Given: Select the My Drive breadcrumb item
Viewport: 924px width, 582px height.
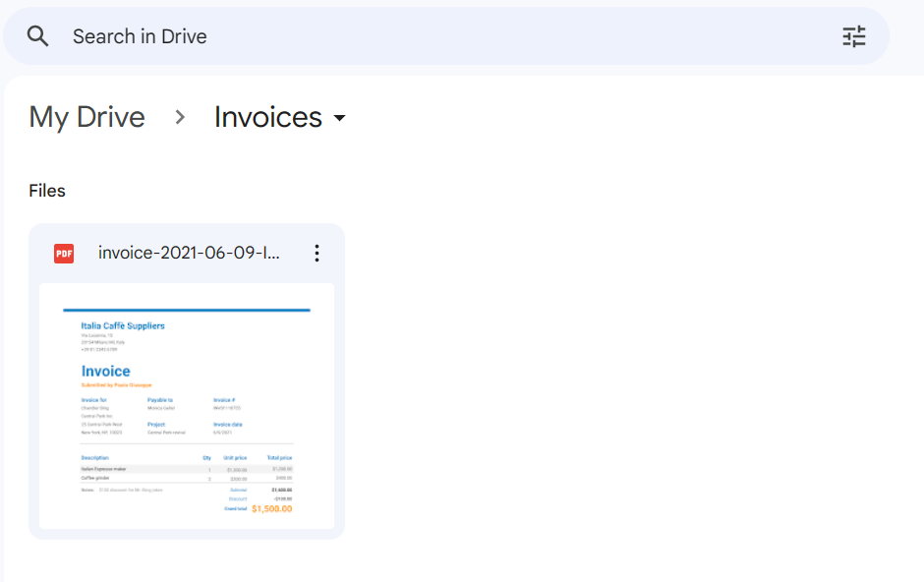Looking at the screenshot, I should click(87, 117).
